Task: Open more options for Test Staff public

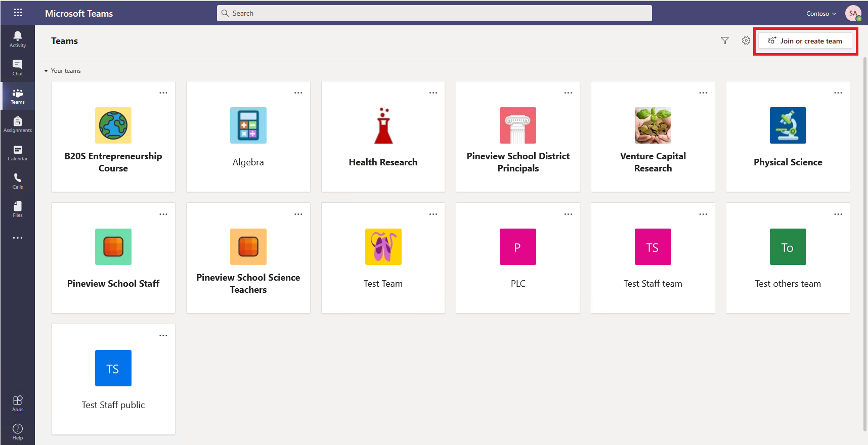Action: click(163, 336)
